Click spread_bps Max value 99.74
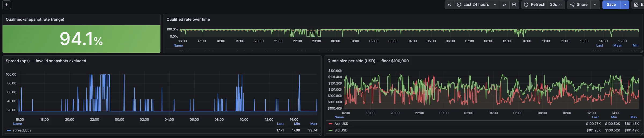The width and height of the screenshot is (644, 138). tap(313, 130)
